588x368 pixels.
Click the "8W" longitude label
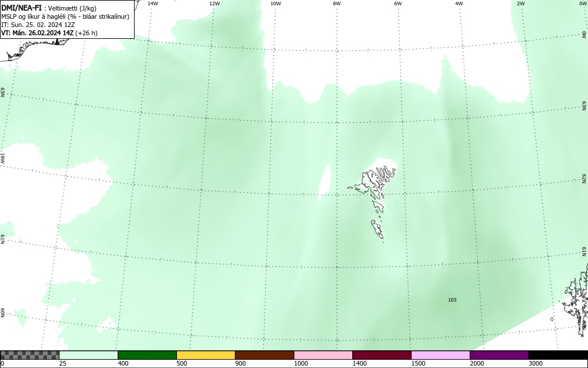click(x=337, y=4)
